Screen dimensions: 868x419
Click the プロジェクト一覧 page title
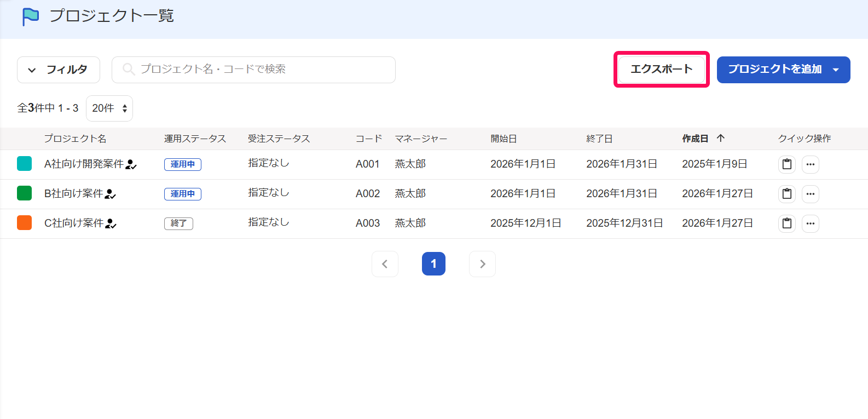(112, 16)
